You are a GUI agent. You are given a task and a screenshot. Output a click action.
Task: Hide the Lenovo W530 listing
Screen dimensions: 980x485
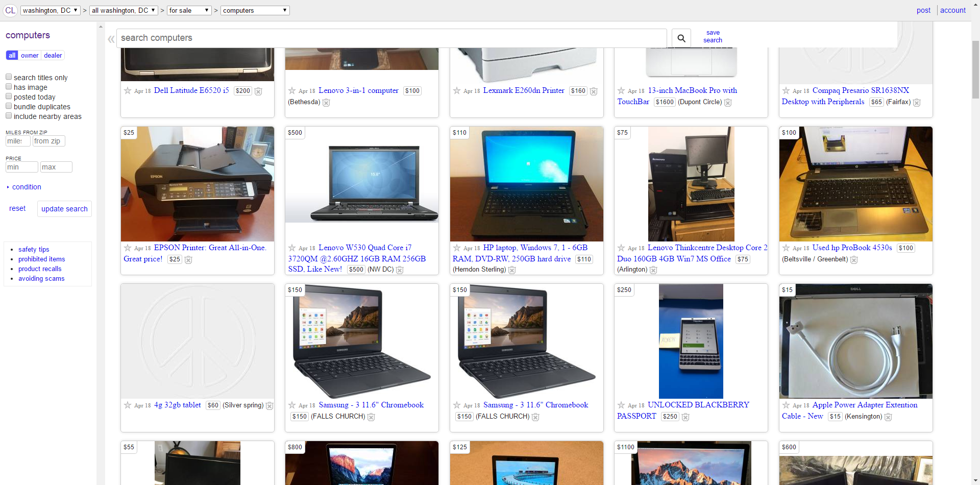[x=400, y=270]
